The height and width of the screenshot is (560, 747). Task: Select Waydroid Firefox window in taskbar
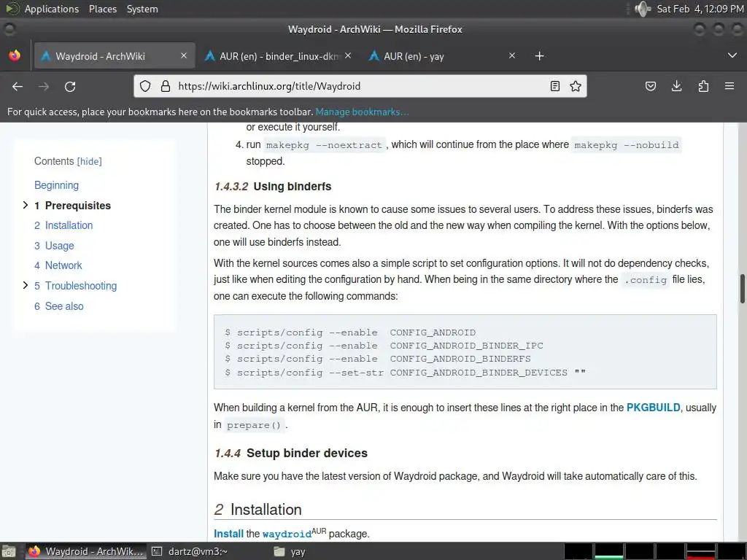86,551
